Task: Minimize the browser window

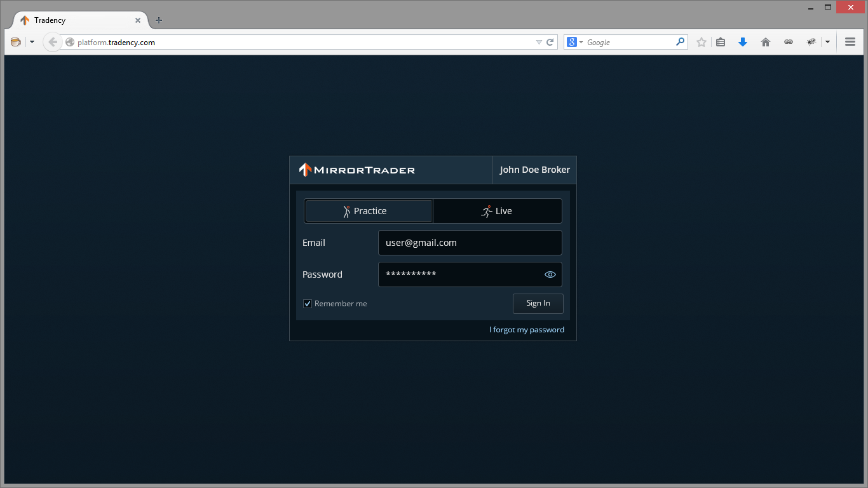Action: click(811, 8)
